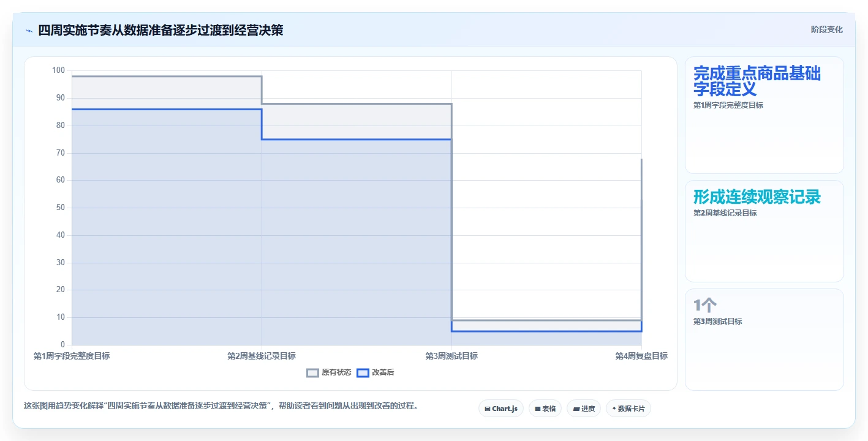Click the 第2周基线记录目标 caption in the card
868x441 pixels.
click(725, 213)
